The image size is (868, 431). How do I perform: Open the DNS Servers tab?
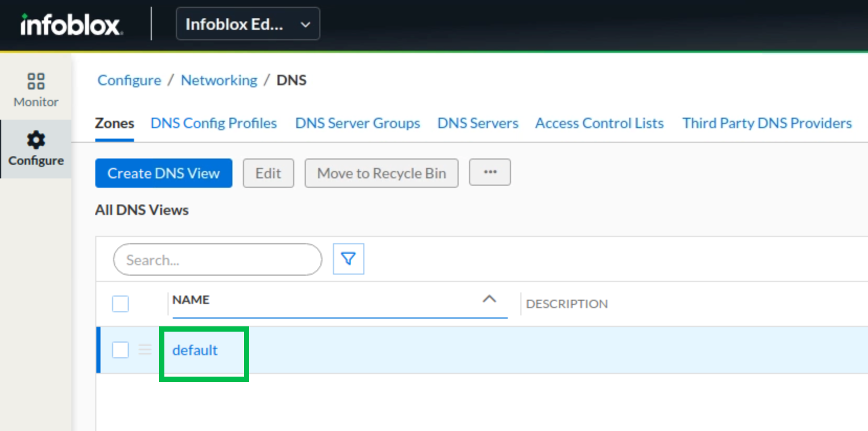point(477,123)
